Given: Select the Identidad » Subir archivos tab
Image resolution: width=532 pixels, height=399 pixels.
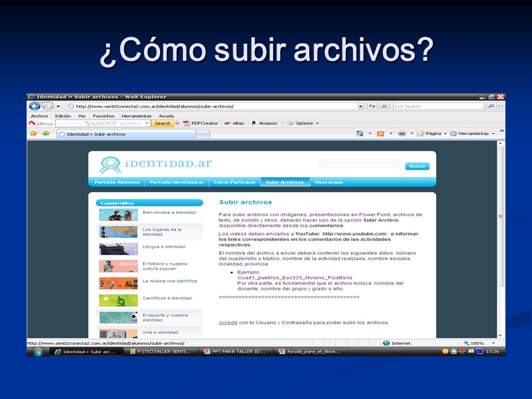Looking at the screenshot, I should (x=126, y=134).
